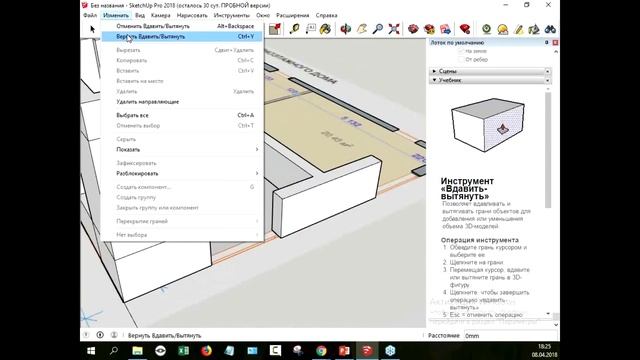Choose 'Выбрать все' menu entry
The image size is (640, 360).
coord(182,115)
